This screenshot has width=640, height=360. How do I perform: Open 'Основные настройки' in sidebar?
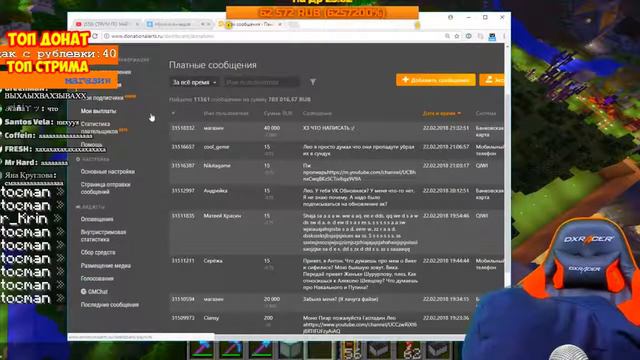click(x=107, y=172)
